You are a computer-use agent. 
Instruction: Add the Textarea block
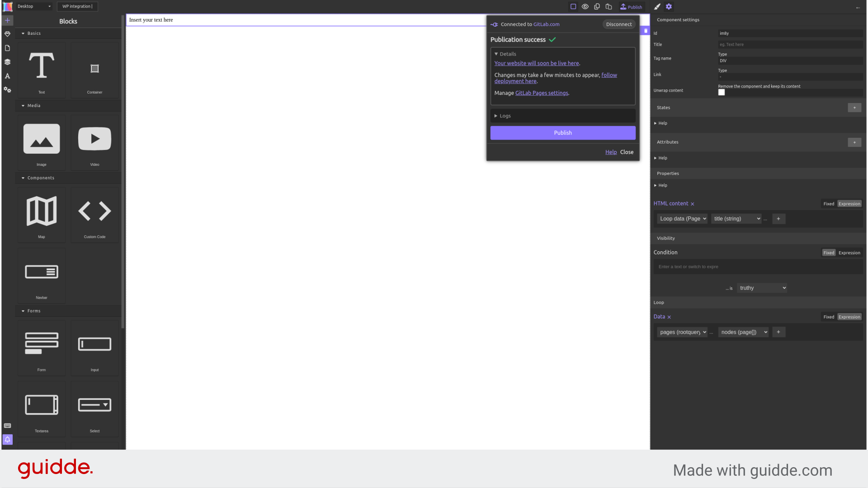(x=42, y=409)
